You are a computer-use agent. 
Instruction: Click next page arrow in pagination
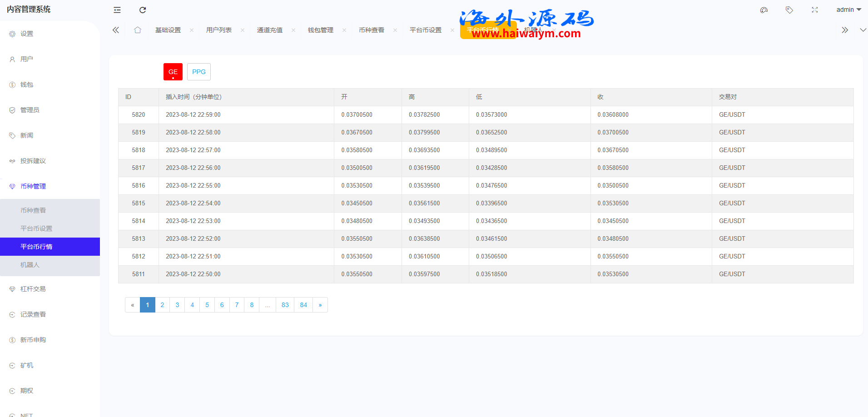point(320,305)
